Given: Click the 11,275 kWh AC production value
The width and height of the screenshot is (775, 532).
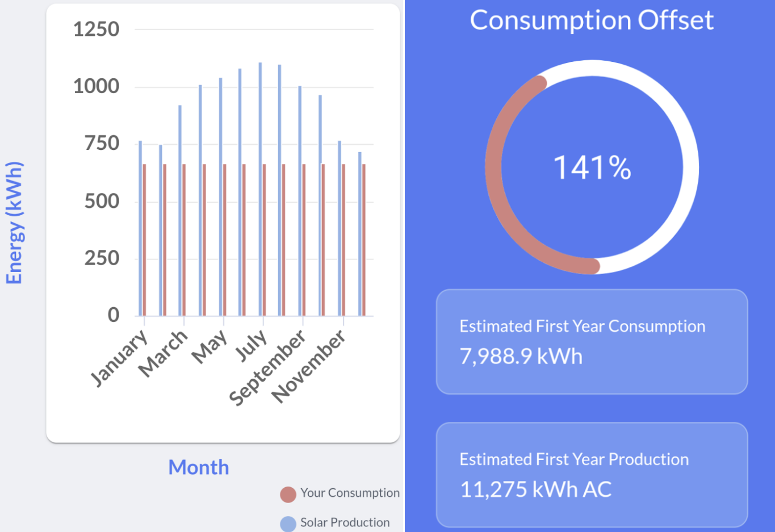Looking at the screenshot, I should coord(535,489).
